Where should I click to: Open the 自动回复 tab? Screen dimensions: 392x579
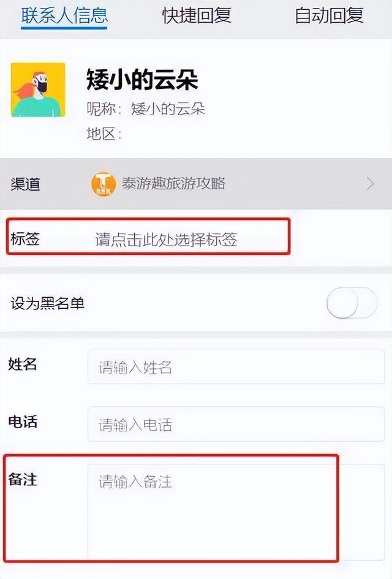(x=329, y=16)
